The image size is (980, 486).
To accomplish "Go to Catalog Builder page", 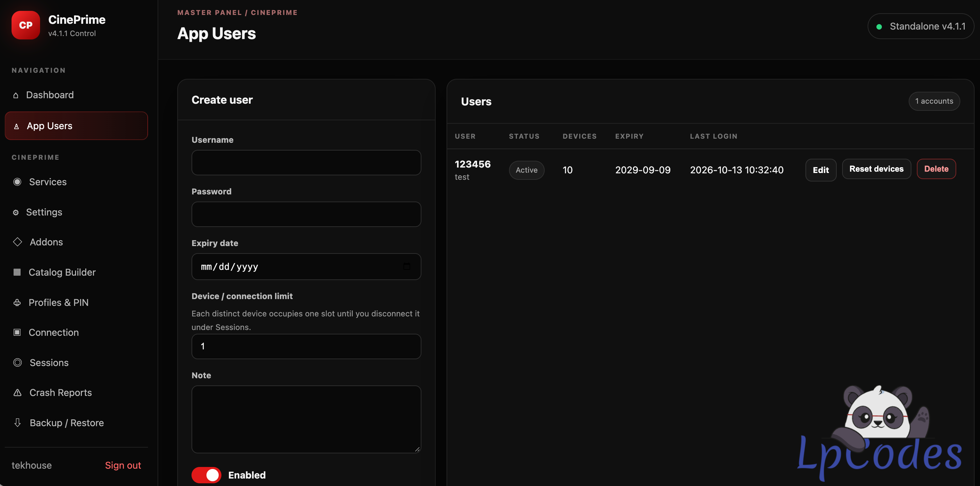I will (x=76, y=272).
